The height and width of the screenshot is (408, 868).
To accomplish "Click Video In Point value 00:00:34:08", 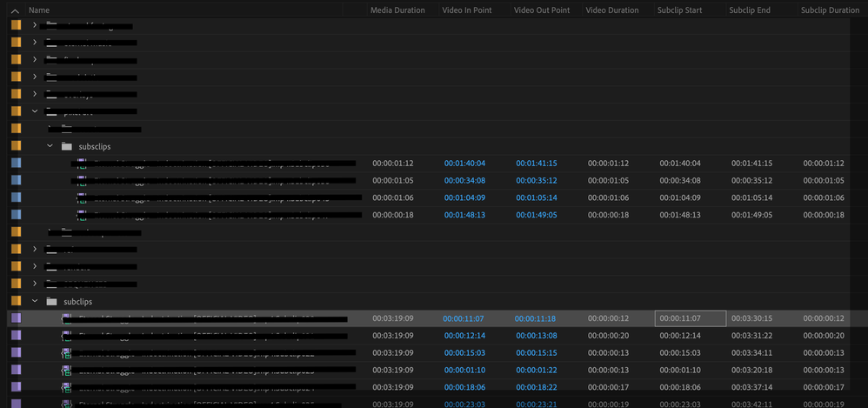I will [x=464, y=180].
